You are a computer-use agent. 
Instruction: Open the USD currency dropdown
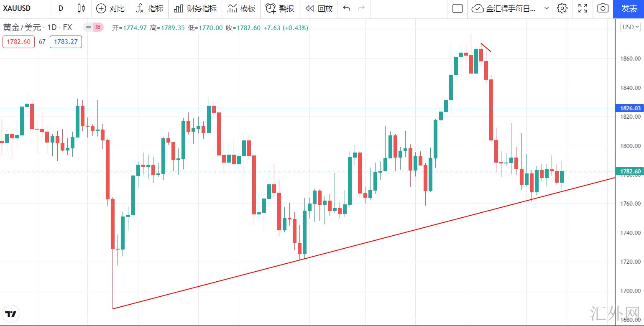click(x=631, y=27)
